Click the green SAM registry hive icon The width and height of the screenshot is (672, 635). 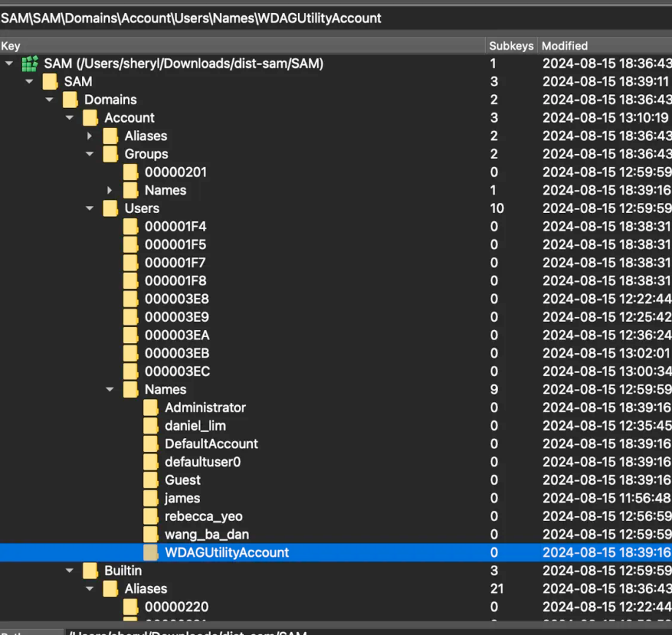[29, 64]
